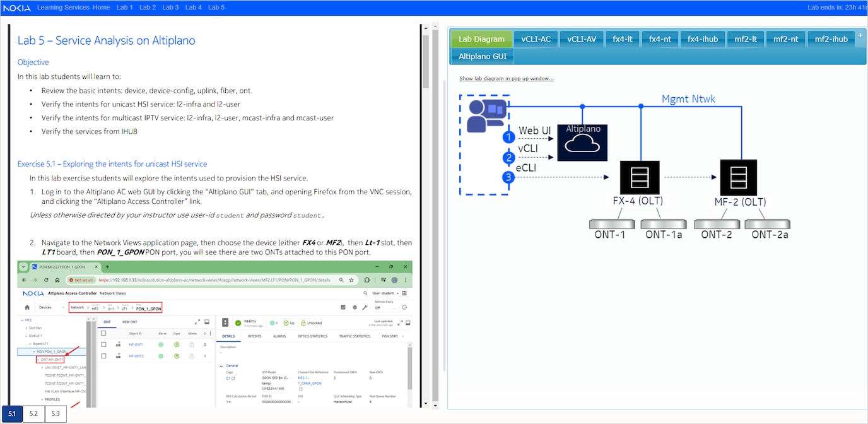Screen dimensions: 868x424
Task: Click the ONT-2 device in diagram
Action: (717, 224)
